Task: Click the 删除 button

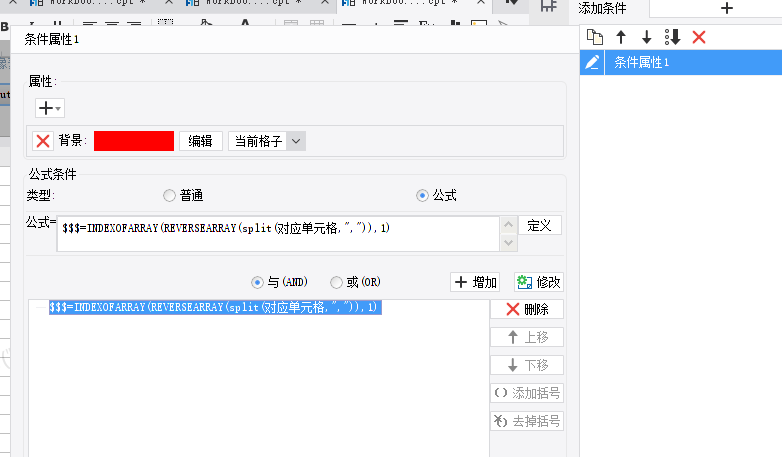Action: coord(527,309)
